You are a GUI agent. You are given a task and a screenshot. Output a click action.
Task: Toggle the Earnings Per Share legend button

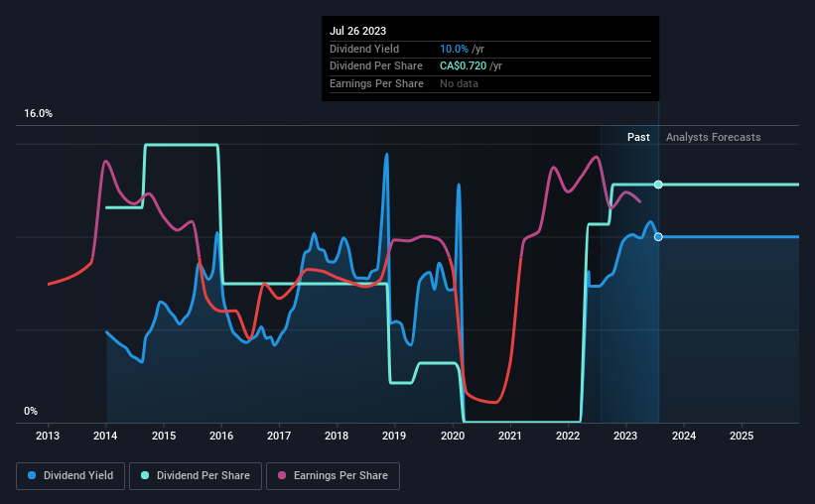[333, 476]
